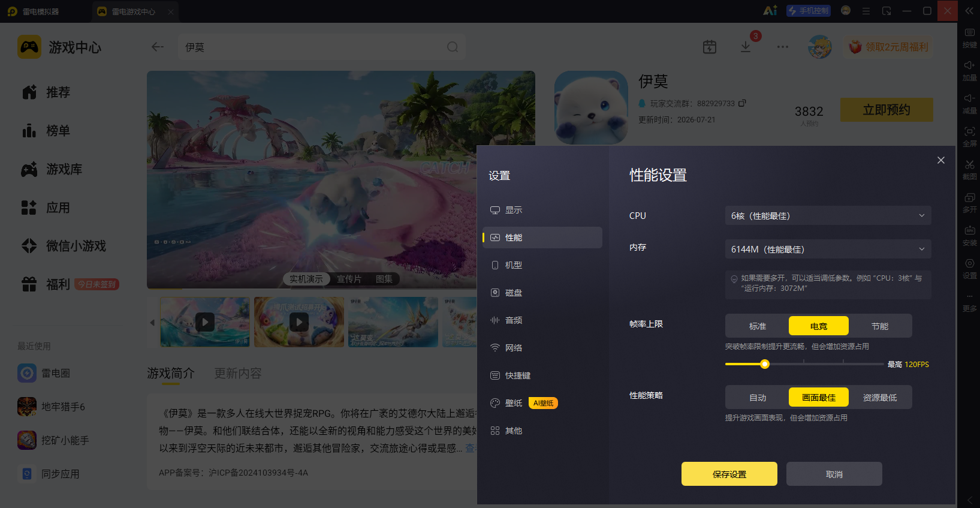Open 其他 settings section
This screenshot has height=508, width=980.
point(542,431)
